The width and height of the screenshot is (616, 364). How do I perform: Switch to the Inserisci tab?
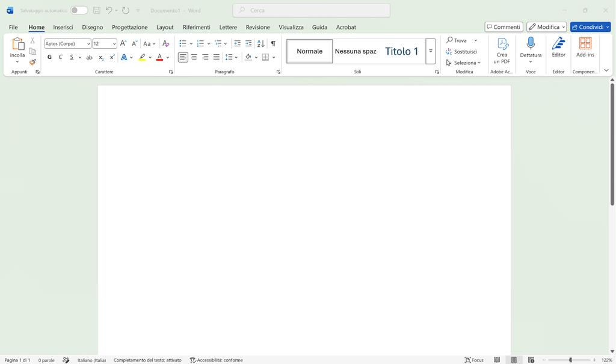[63, 27]
